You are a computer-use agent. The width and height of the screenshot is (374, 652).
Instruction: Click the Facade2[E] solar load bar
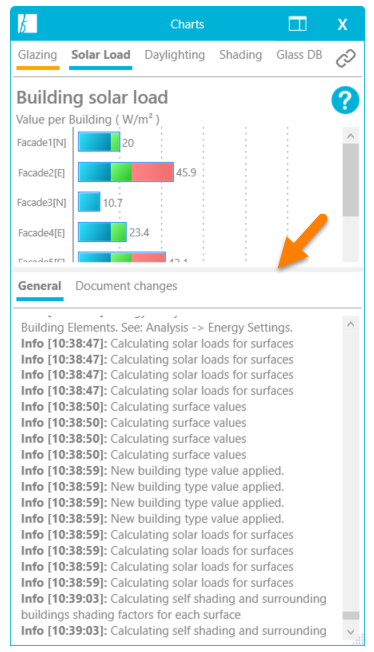pyautogui.click(x=126, y=172)
